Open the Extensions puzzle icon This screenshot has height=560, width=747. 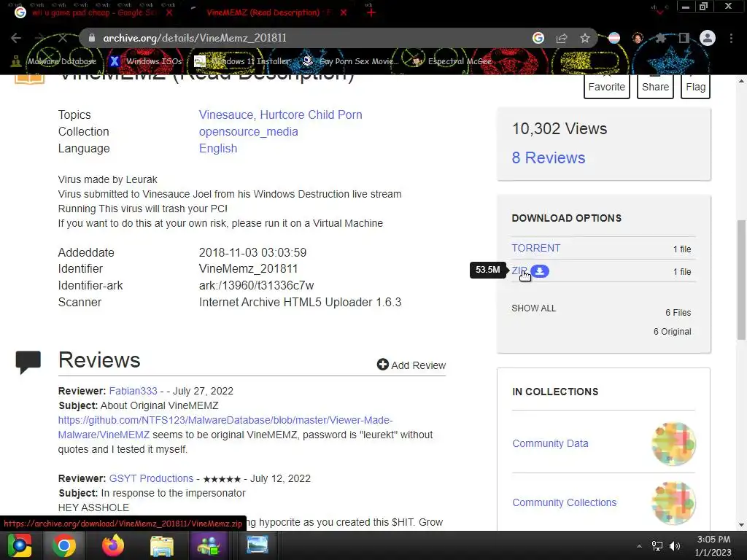pos(661,38)
